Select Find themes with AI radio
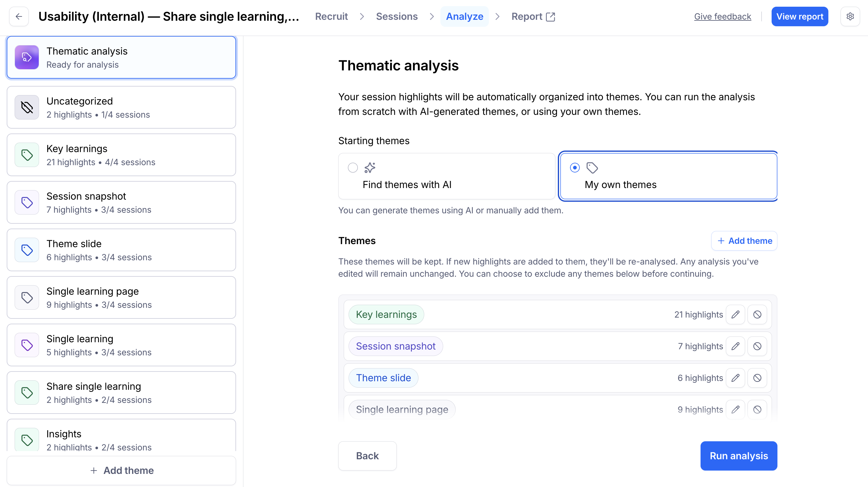The width and height of the screenshot is (868, 487). [x=353, y=167]
